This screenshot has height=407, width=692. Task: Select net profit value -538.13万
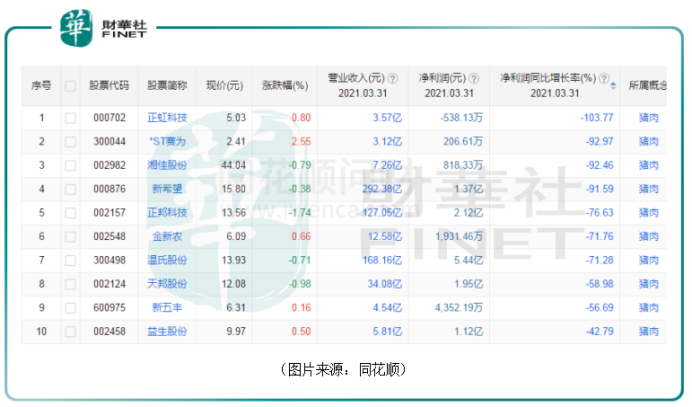pos(461,118)
